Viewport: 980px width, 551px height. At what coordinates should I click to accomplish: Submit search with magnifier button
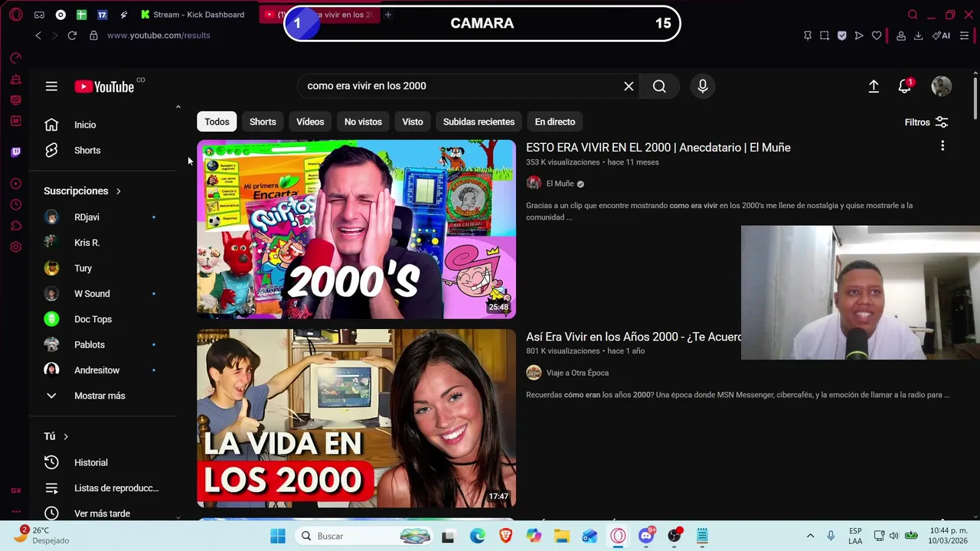click(x=659, y=86)
